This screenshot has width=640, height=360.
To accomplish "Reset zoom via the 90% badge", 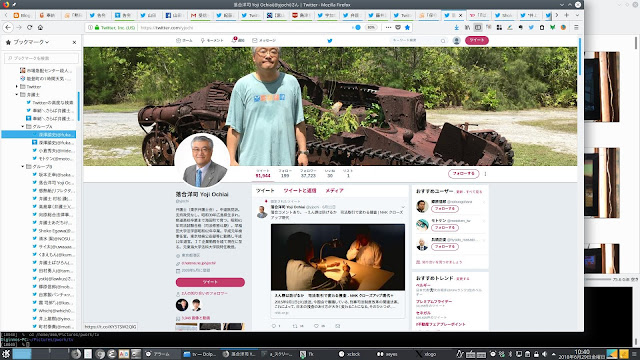I will 371,27.
